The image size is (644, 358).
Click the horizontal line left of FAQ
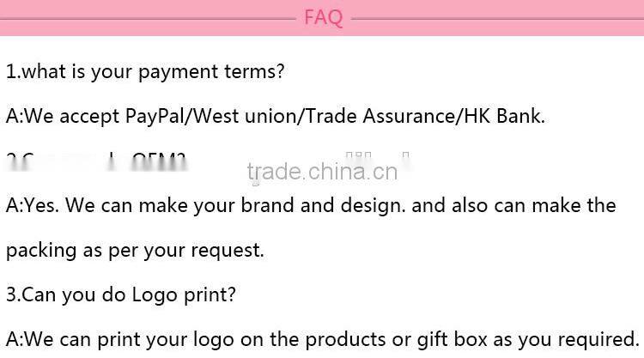148,19
